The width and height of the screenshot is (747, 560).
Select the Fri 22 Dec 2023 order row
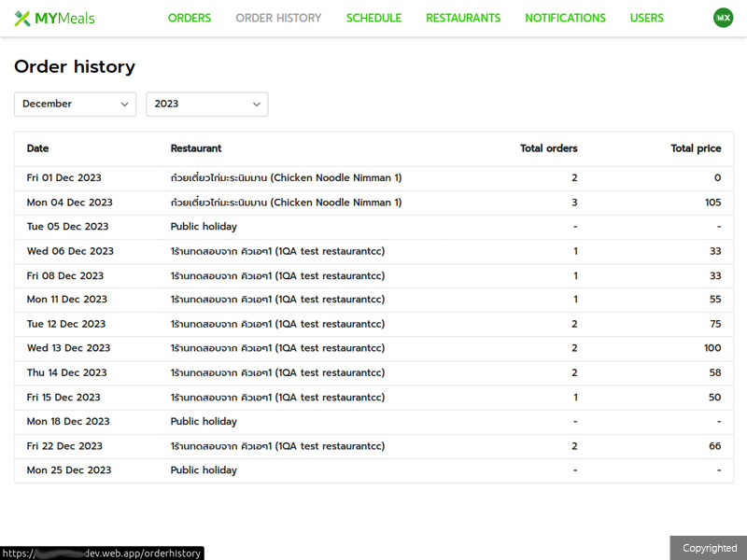click(373, 446)
